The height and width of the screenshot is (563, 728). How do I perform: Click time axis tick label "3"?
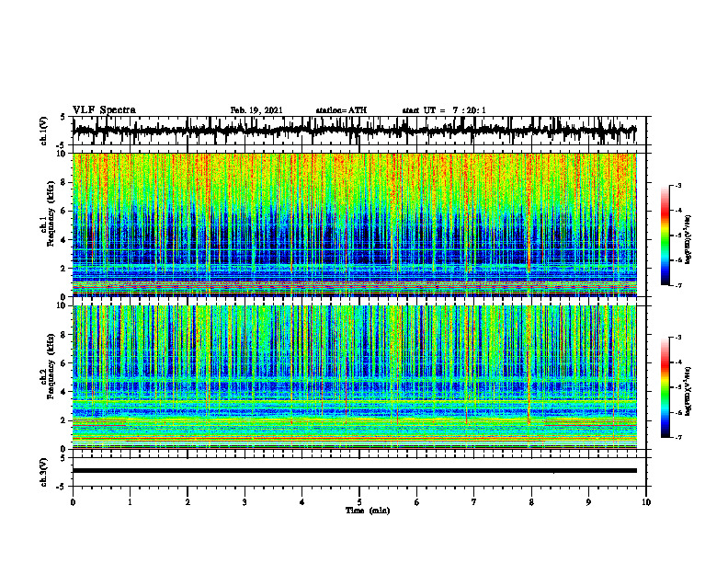coord(245,502)
